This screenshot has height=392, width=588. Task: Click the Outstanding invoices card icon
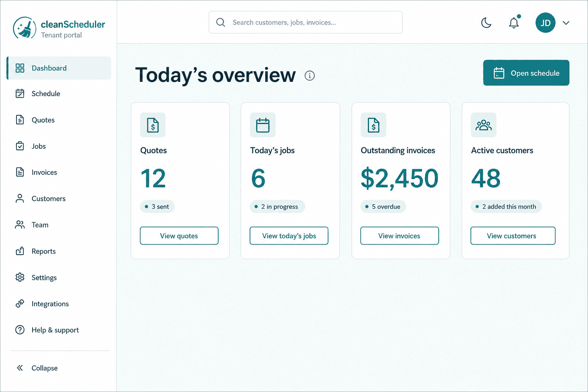[x=373, y=125]
